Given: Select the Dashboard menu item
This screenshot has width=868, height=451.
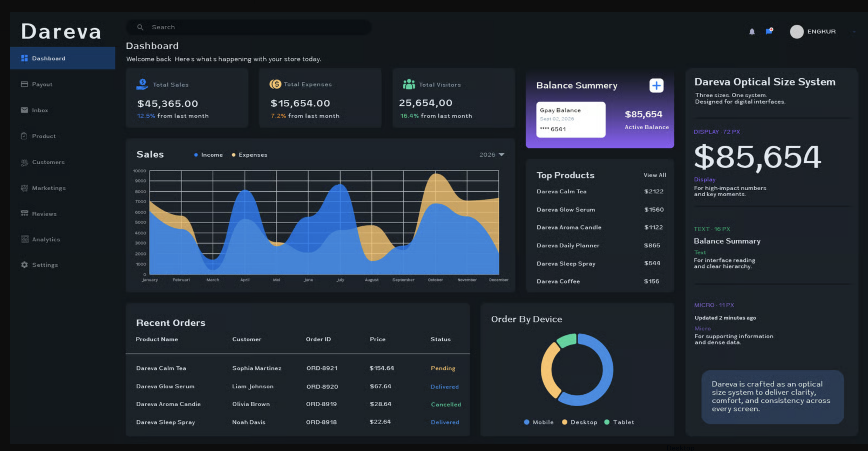Looking at the screenshot, I should (x=62, y=58).
